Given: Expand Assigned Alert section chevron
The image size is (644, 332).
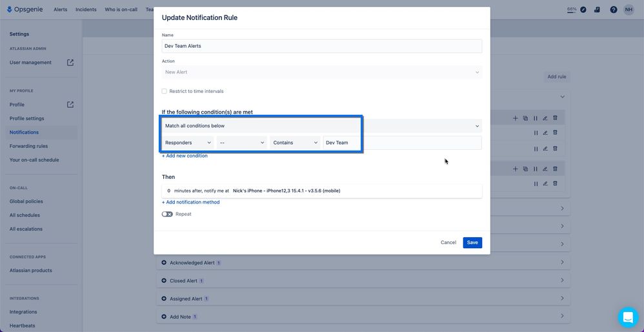Looking at the screenshot, I should (562, 298).
